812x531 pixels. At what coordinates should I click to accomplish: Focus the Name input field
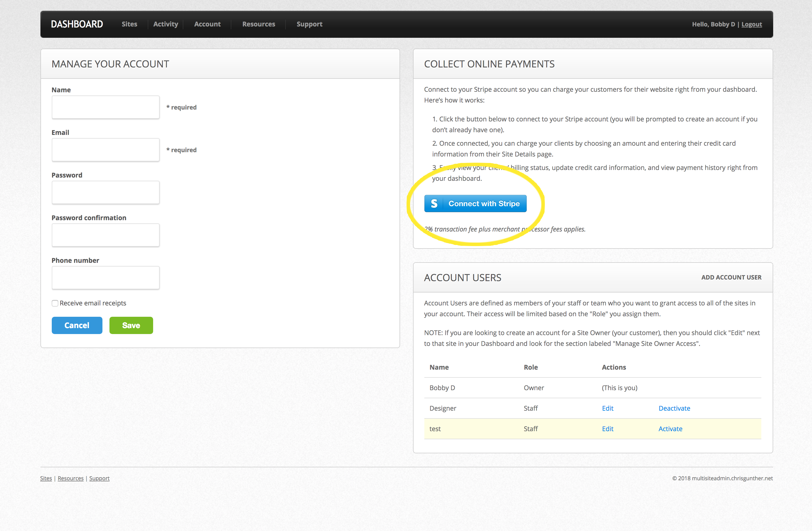(x=105, y=107)
